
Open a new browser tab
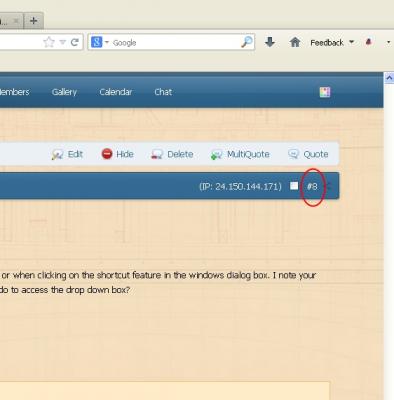click(33, 21)
